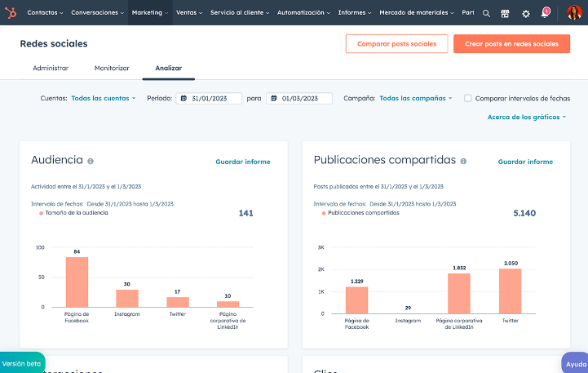
Task: Click calendar icon in end date field
Action: pyautogui.click(x=274, y=98)
